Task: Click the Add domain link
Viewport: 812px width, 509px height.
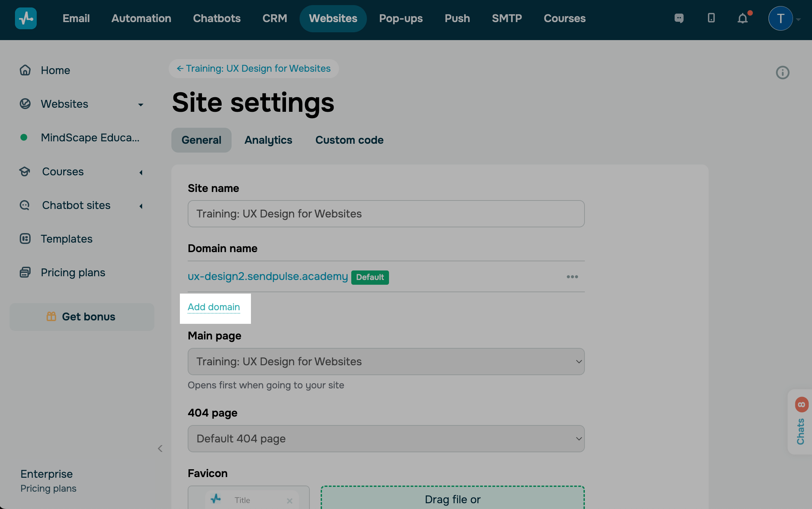Action: click(214, 307)
